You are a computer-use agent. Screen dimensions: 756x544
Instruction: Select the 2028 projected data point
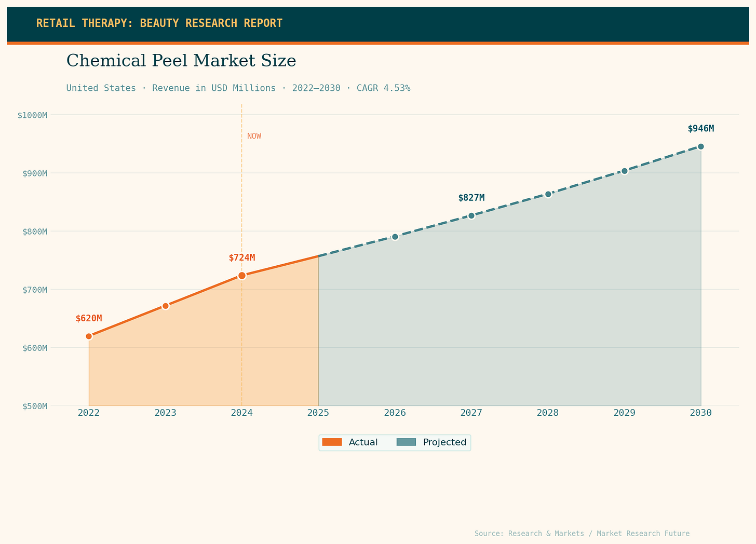click(x=548, y=194)
